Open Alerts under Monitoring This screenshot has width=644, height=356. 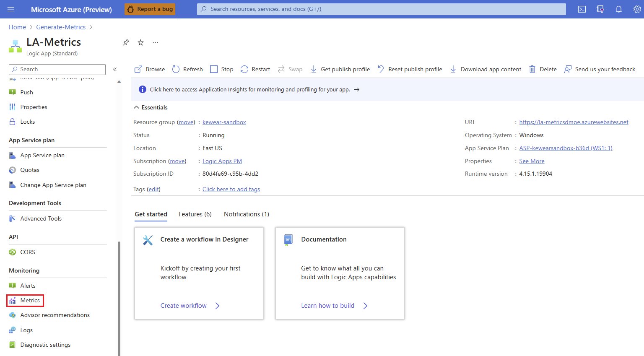(28, 286)
